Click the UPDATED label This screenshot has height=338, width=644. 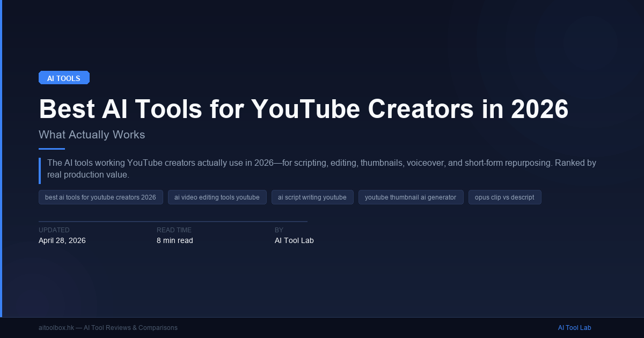pos(54,230)
